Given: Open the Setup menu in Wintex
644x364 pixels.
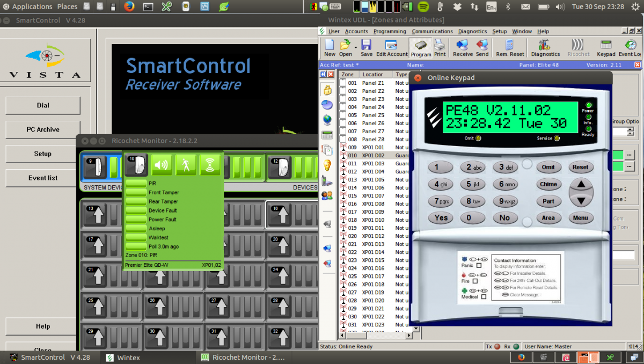Looking at the screenshot, I should click(499, 31).
